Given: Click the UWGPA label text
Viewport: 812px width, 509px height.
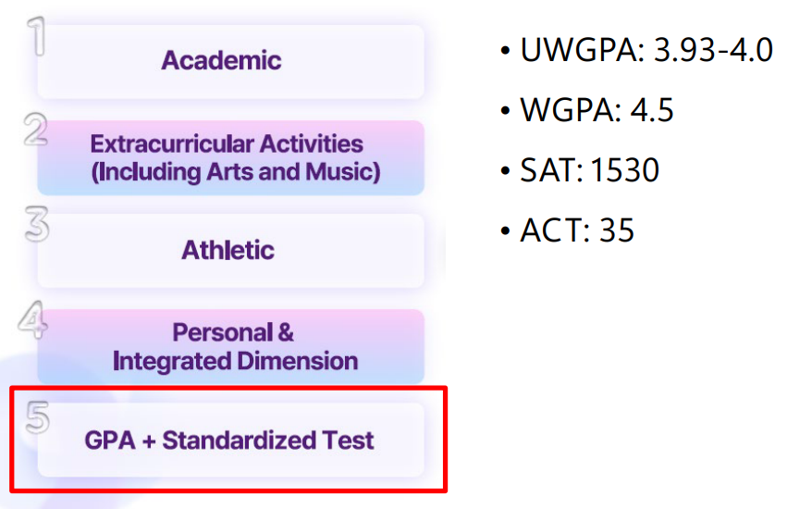Looking at the screenshot, I should [x=578, y=50].
